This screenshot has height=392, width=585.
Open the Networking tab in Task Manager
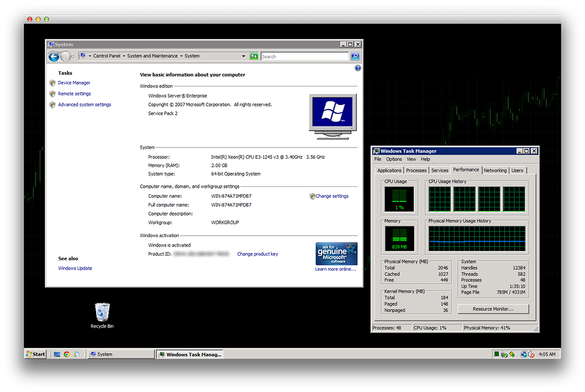click(x=495, y=171)
